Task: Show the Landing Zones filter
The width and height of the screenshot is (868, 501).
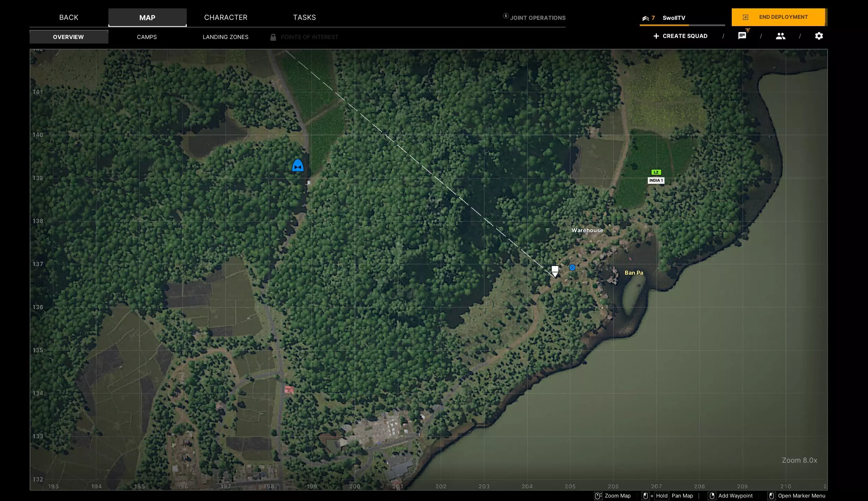Action: point(225,37)
